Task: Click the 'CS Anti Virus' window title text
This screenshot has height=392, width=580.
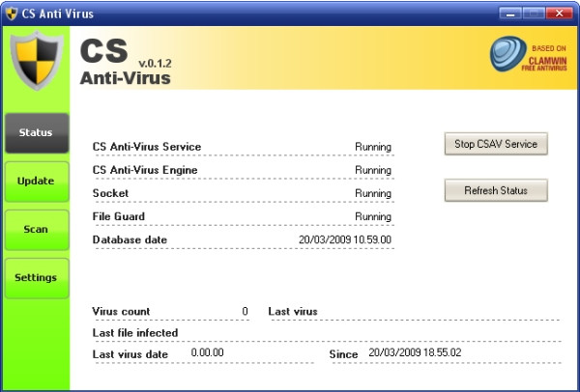Action: click(57, 14)
